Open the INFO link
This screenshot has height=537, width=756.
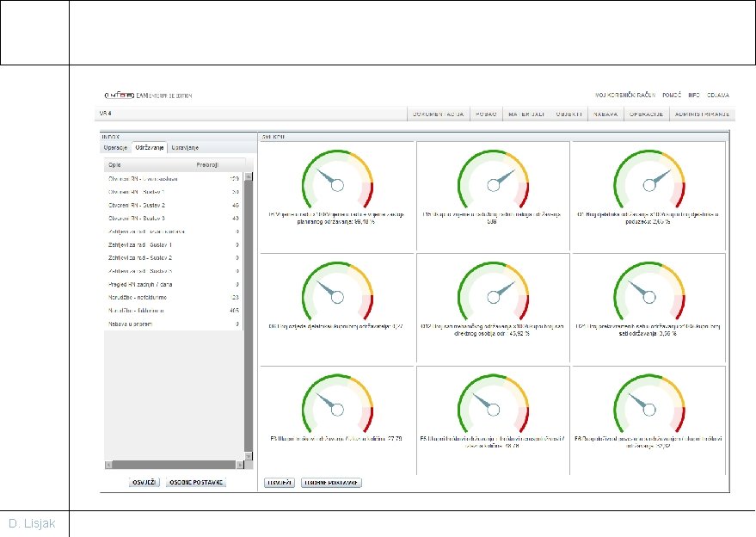[x=694, y=96]
